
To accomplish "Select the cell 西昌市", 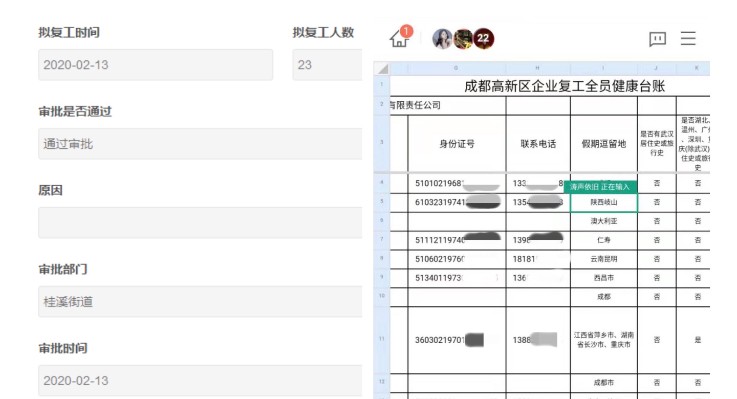I will tap(604, 278).
